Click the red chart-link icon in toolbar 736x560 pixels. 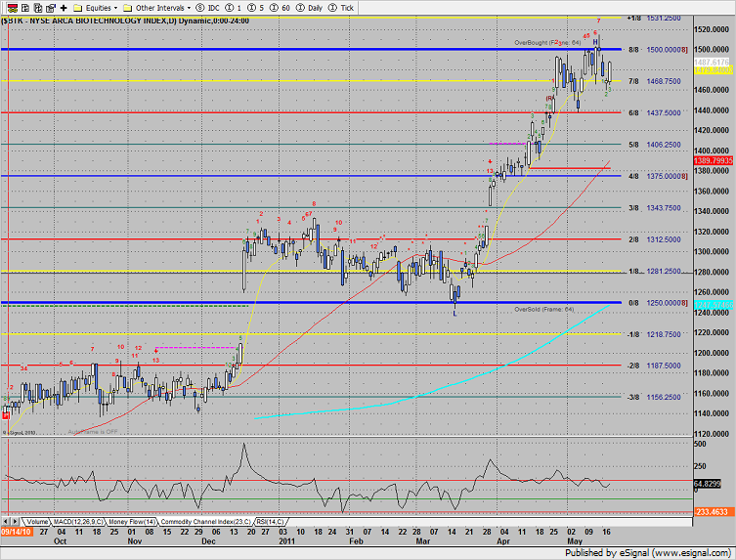13,8
